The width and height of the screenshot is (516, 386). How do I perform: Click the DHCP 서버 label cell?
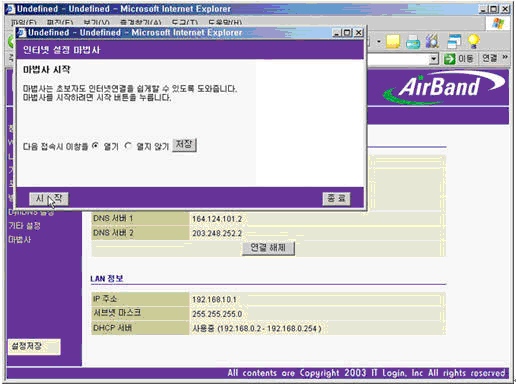coord(140,328)
